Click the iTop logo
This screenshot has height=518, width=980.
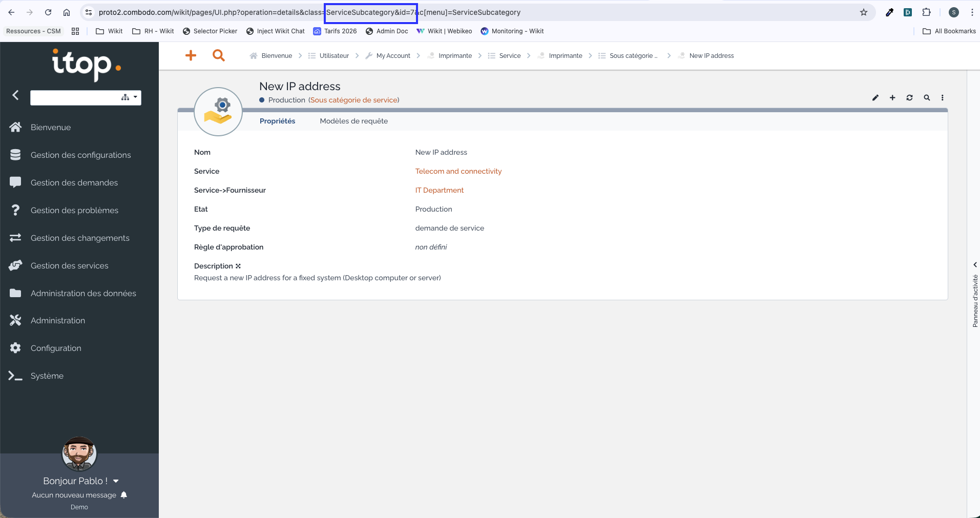(86, 65)
